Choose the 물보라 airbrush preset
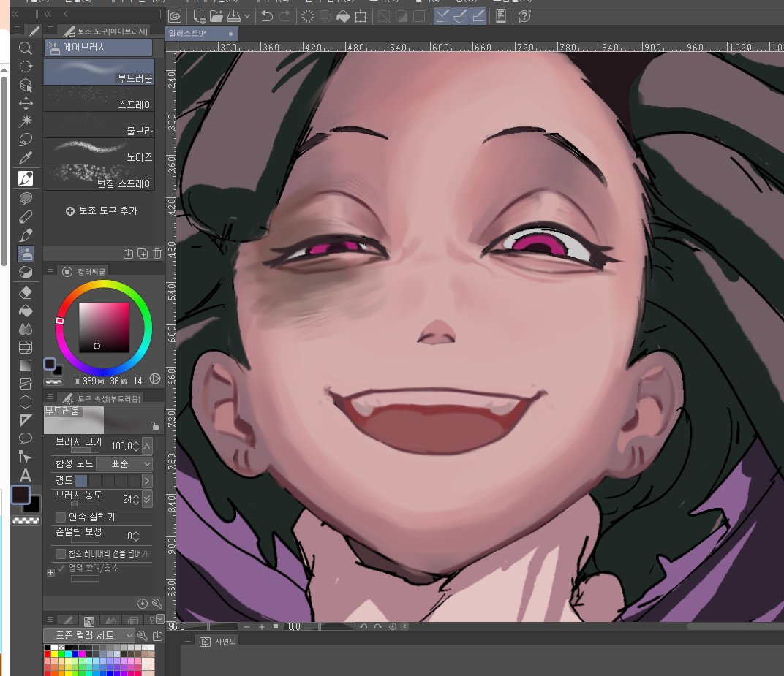The image size is (784, 676). point(99,125)
